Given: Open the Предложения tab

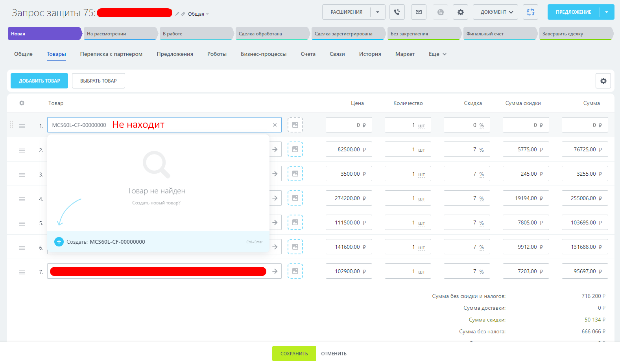Looking at the screenshot, I should [x=175, y=54].
